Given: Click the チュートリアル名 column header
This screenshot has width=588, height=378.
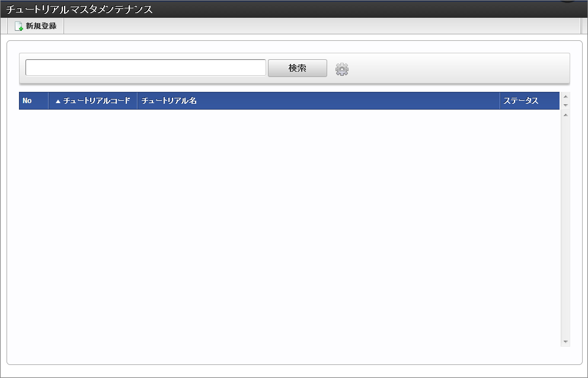Looking at the screenshot, I should (319, 101).
